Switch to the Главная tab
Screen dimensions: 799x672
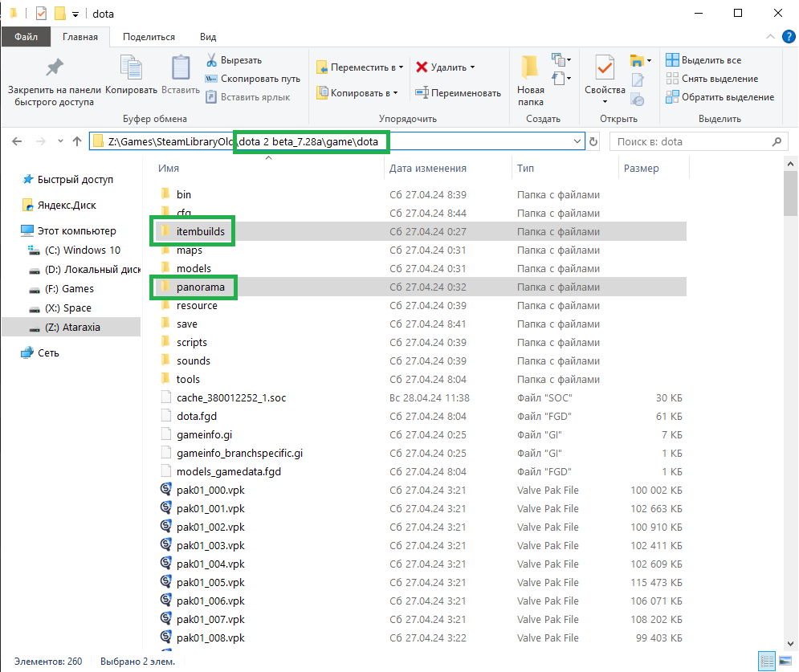pos(80,37)
